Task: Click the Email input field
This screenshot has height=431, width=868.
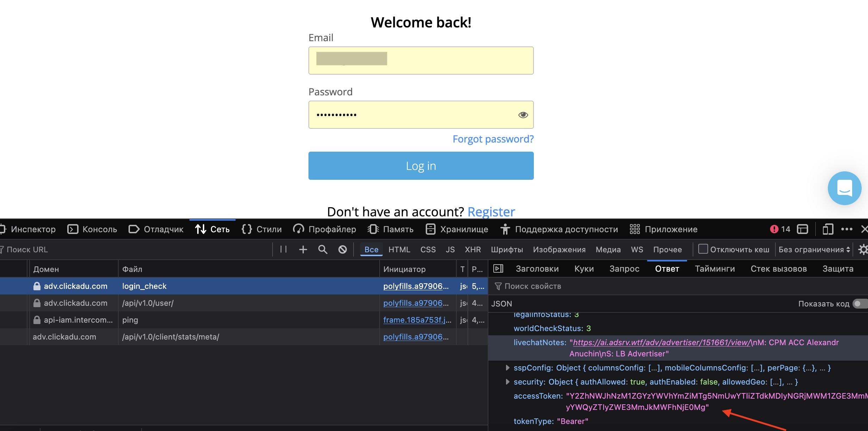Action: (x=421, y=61)
